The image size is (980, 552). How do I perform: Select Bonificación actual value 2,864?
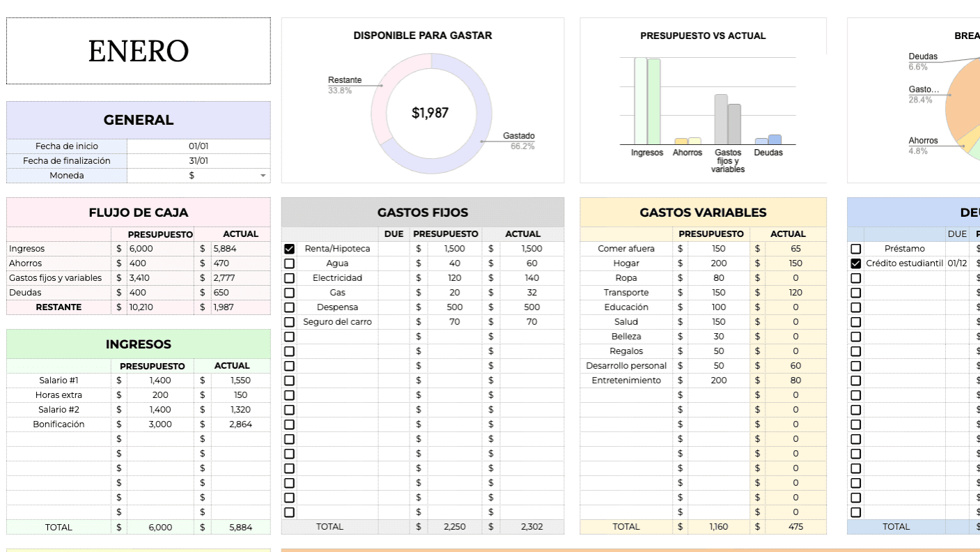pos(241,424)
